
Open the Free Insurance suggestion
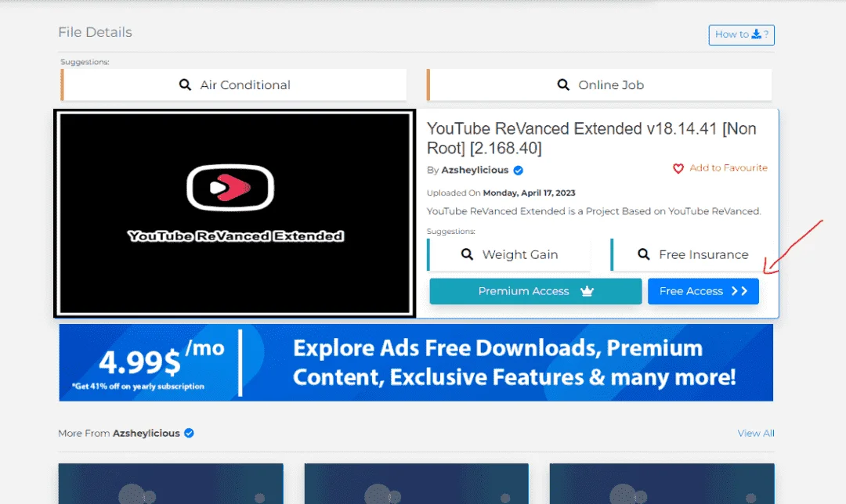(x=692, y=254)
